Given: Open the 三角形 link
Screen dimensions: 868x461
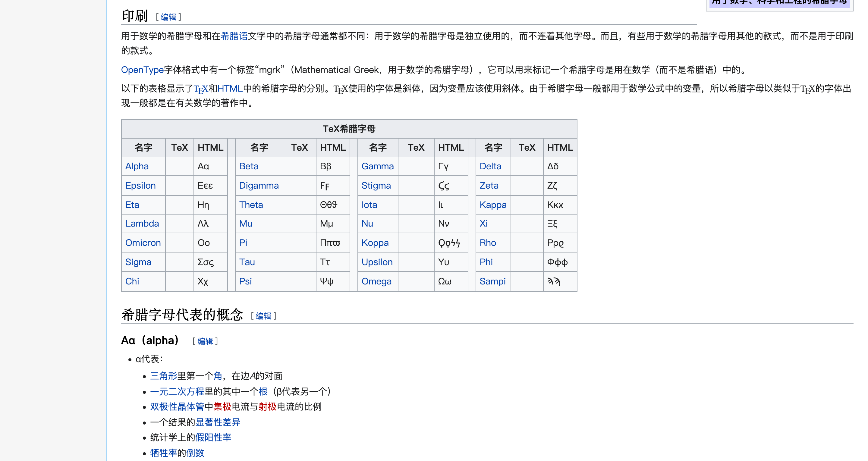Looking at the screenshot, I should pos(164,376).
